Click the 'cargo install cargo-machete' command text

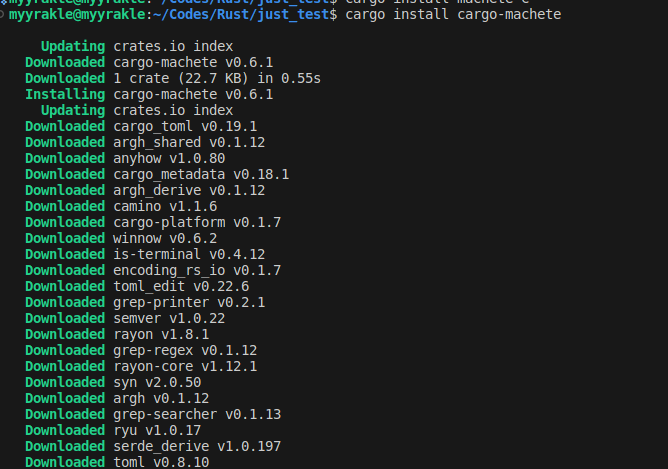coord(454,15)
